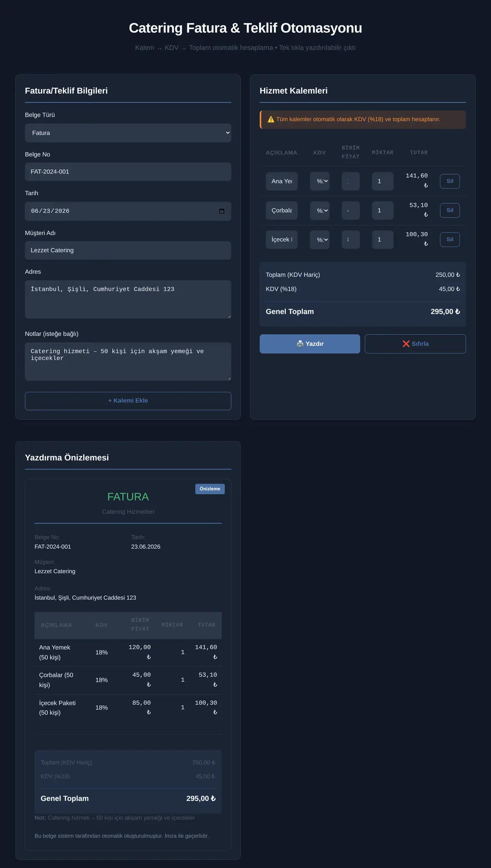Click the preview date 23.06.2026
The width and height of the screenshot is (491, 868).
tap(146, 547)
